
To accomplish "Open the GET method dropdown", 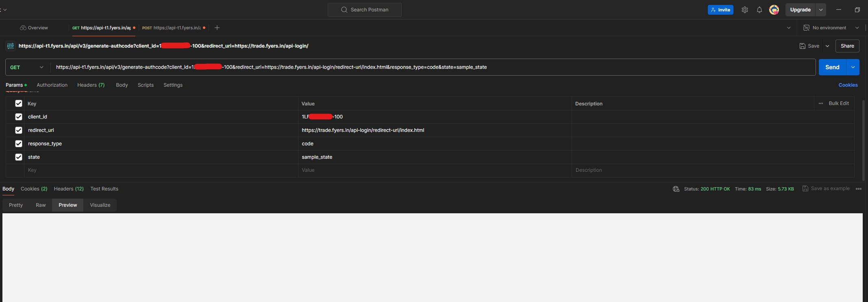I will [x=27, y=67].
